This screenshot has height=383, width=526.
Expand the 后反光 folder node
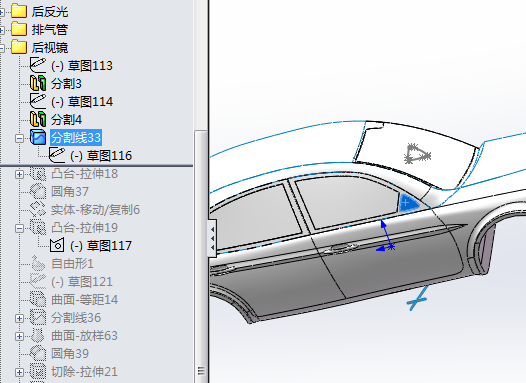[x=2, y=12]
